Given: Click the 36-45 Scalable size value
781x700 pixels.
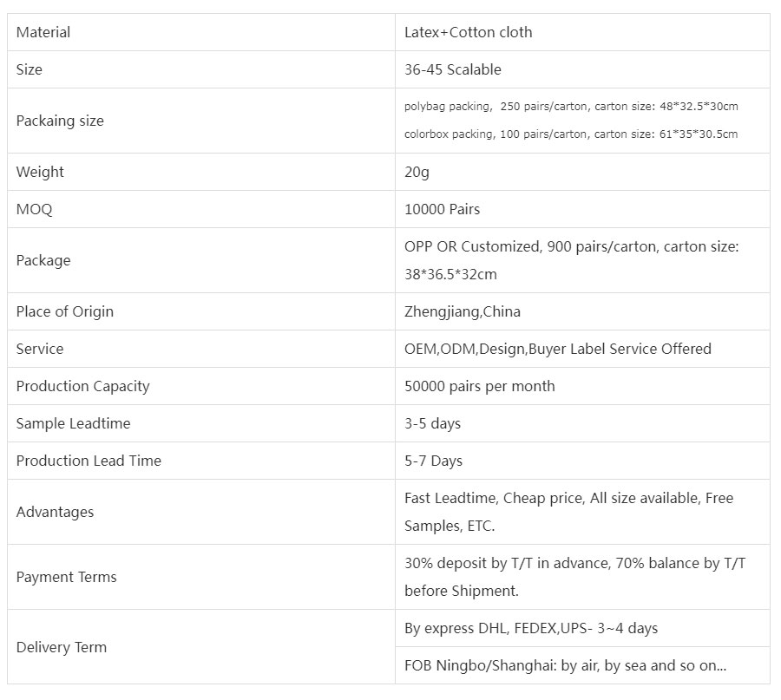Looking at the screenshot, I should [452, 69].
